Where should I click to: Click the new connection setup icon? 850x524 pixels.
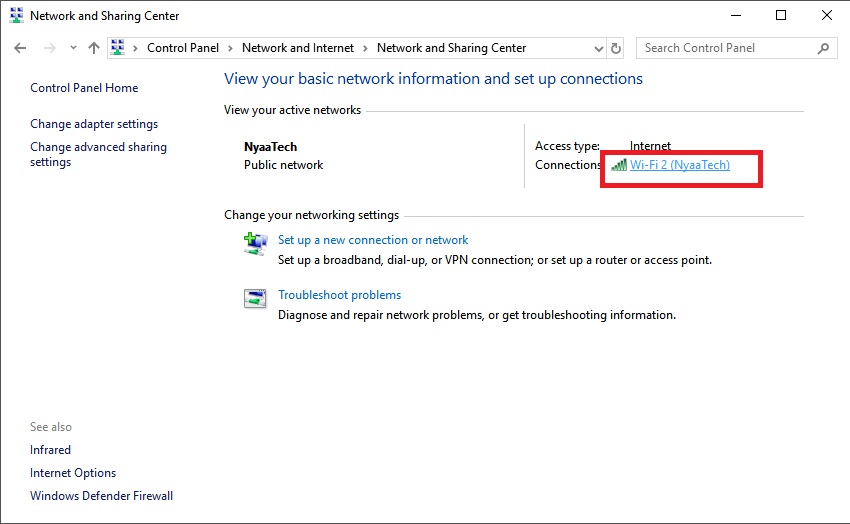tap(255, 243)
